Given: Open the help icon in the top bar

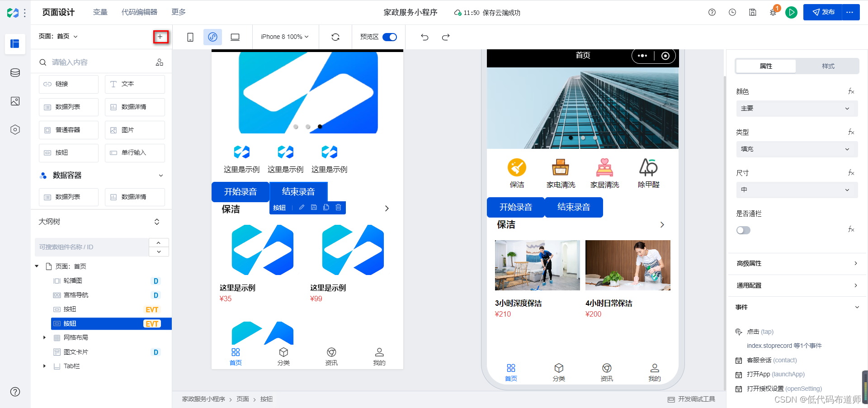Looking at the screenshot, I should click(x=712, y=12).
